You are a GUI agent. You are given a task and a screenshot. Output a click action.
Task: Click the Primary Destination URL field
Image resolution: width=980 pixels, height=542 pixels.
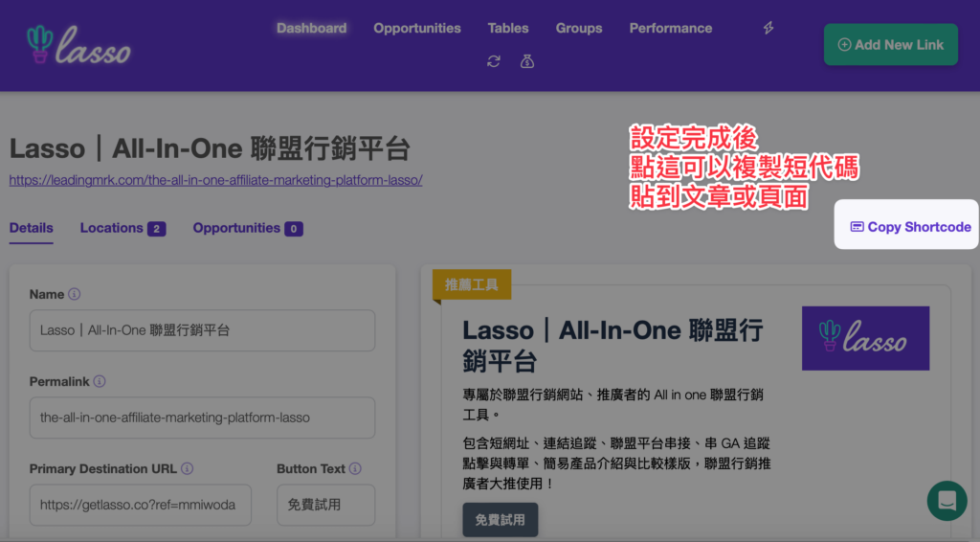click(x=140, y=505)
